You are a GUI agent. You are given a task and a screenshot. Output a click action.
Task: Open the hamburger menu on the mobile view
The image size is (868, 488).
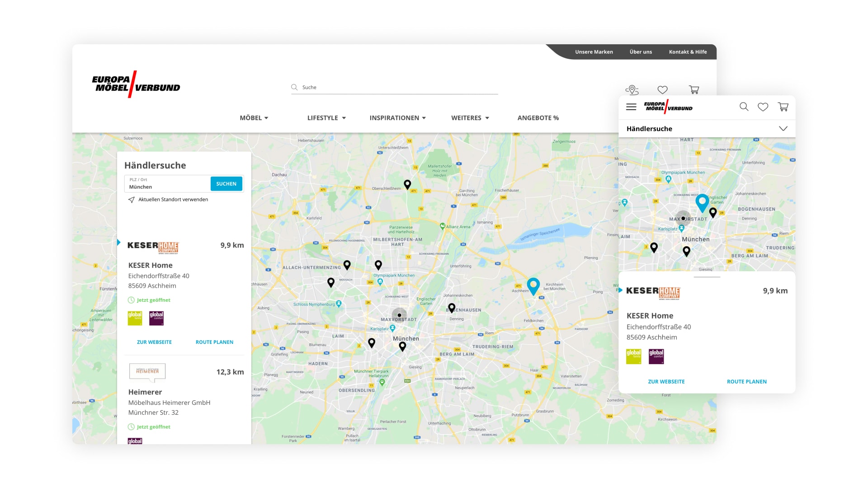631,107
